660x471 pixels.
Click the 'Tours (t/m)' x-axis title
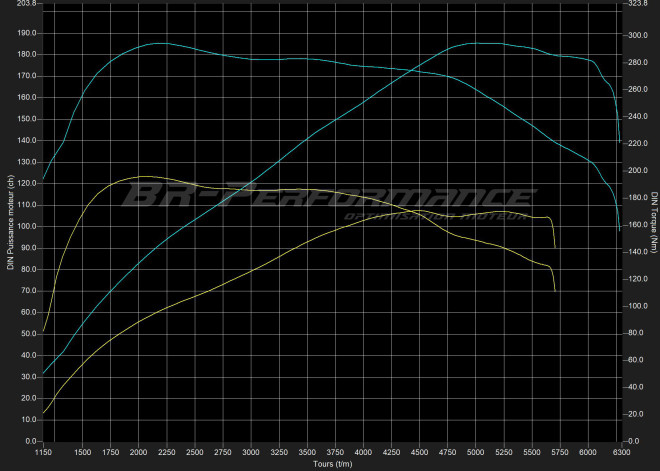coord(331,463)
